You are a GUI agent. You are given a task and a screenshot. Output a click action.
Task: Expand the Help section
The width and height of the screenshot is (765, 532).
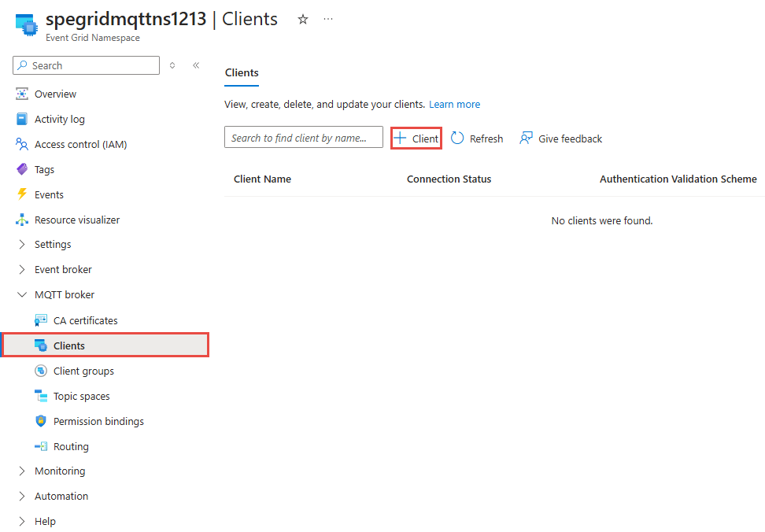[22, 521]
